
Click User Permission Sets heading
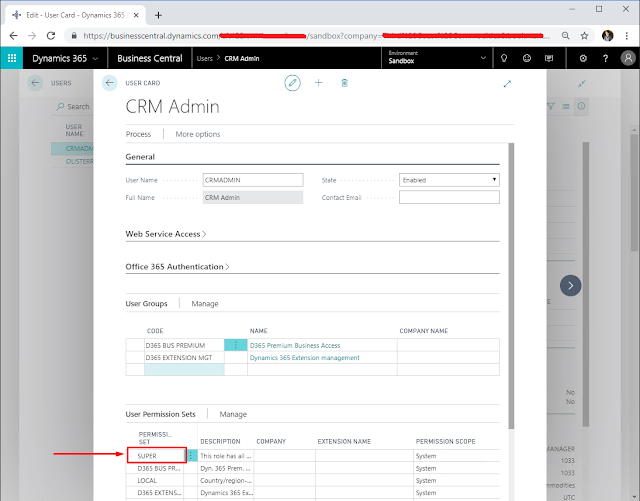pyautogui.click(x=160, y=414)
